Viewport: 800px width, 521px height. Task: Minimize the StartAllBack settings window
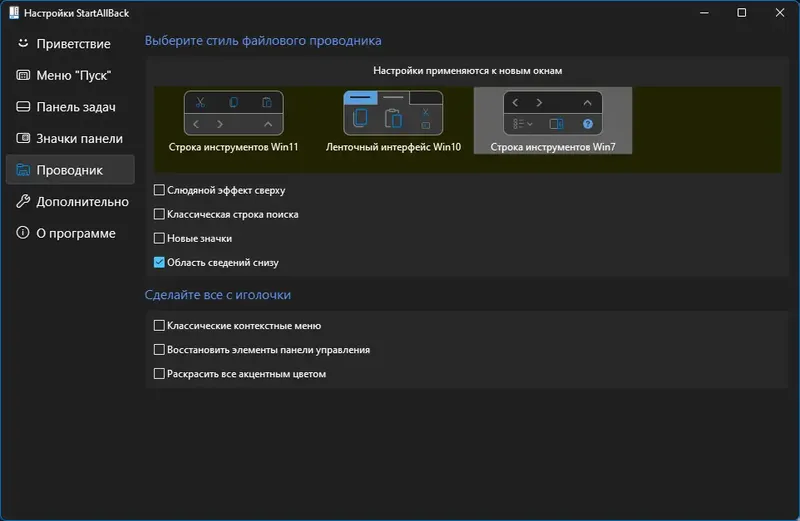coord(704,13)
